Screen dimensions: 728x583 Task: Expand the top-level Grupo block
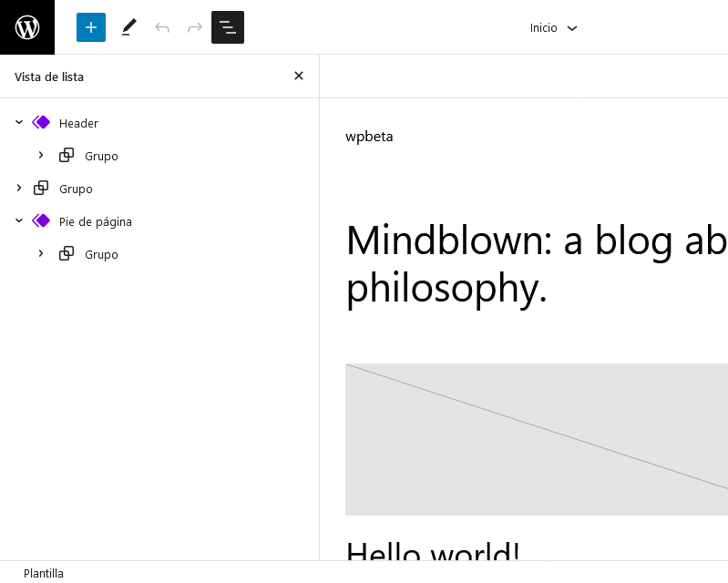tap(19, 188)
